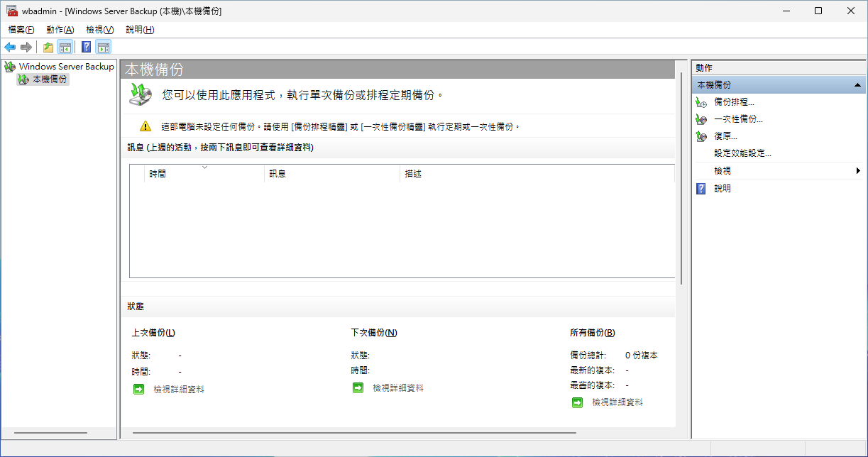
Task: View details link under 所有備份
Action: 617,402
